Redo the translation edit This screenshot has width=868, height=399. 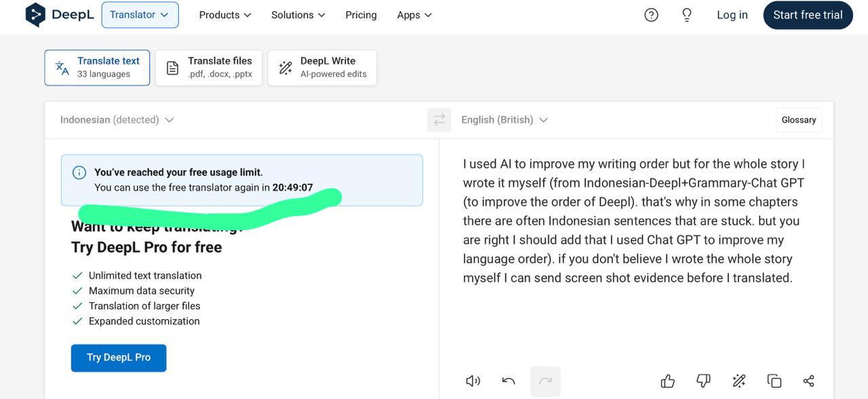tap(545, 381)
